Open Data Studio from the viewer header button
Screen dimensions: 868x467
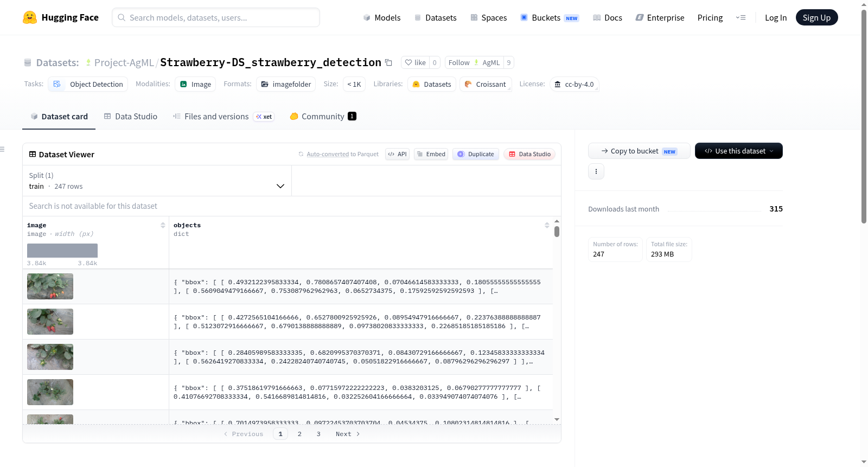529,154
